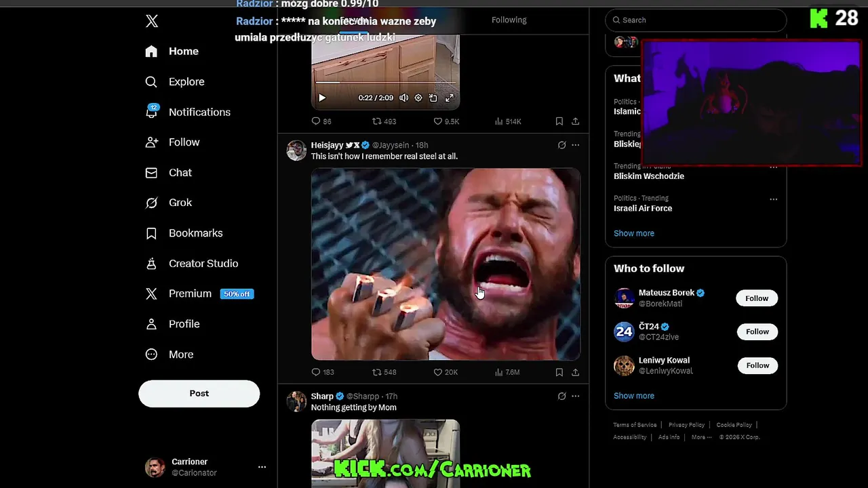Image resolution: width=868 pixels, height=488 pixels.
Task: Expand footer More options
Action: (701, 437)
